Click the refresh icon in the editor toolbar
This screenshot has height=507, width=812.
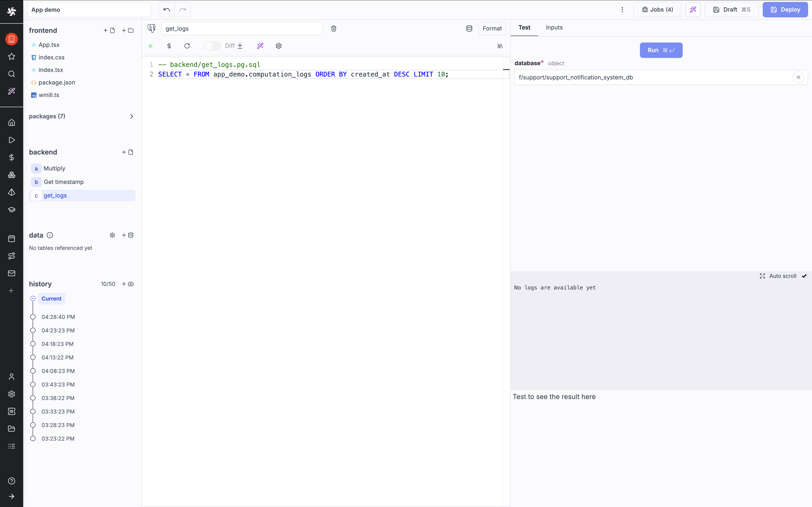pyautogui.click(x=187, y=46)
